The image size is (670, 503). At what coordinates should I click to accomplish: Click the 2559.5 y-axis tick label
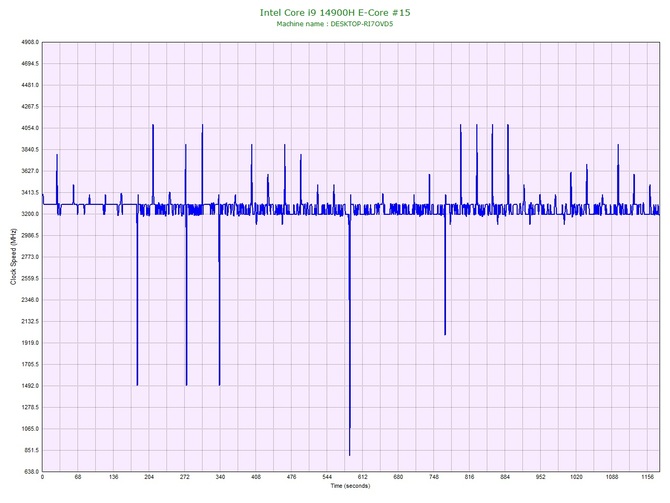click(30, 279)
